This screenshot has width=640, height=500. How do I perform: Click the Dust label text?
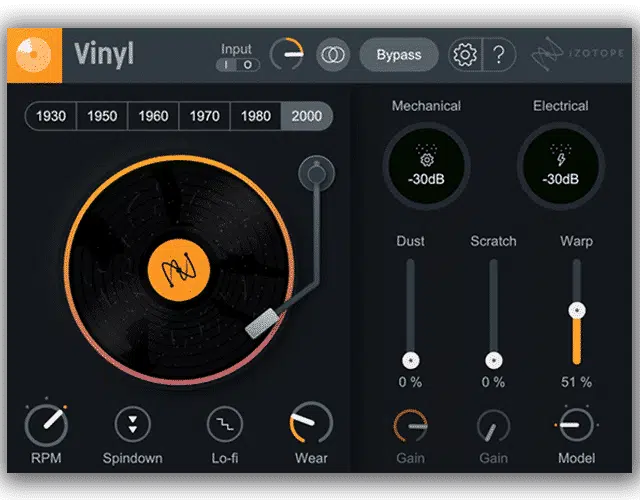coord(411,241)
